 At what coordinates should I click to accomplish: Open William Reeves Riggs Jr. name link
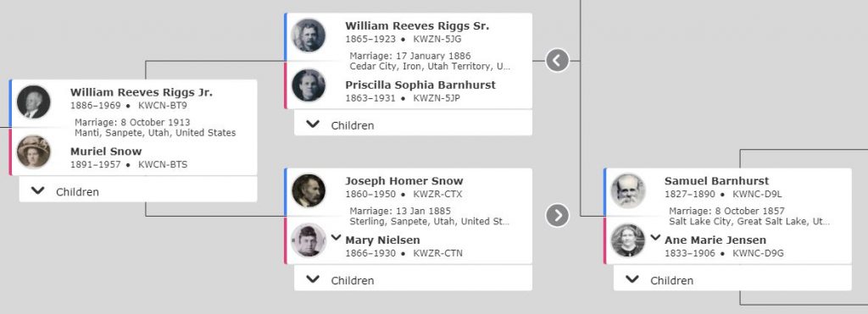[x=142, y=92]
